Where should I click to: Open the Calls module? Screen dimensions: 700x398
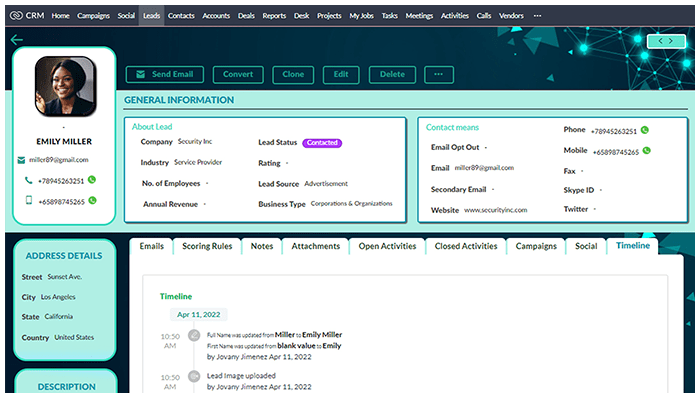click(483, 16)
